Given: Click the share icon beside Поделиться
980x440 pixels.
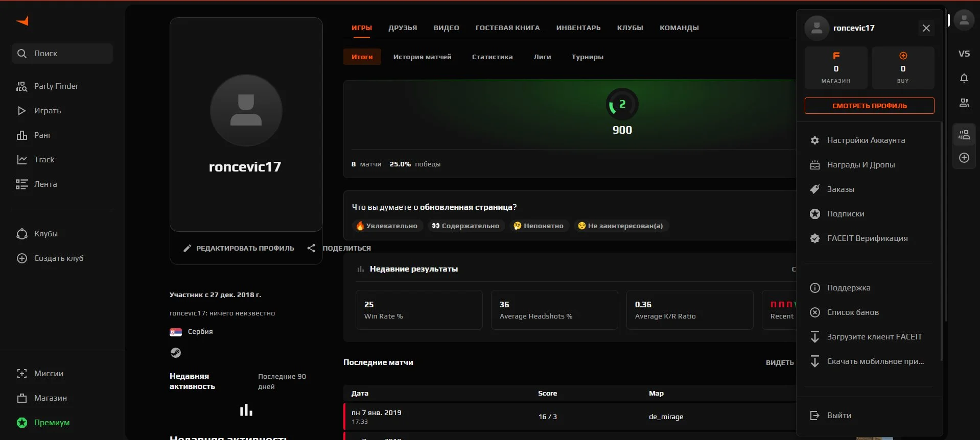Looking at the screenshot, I should point(311,248).
